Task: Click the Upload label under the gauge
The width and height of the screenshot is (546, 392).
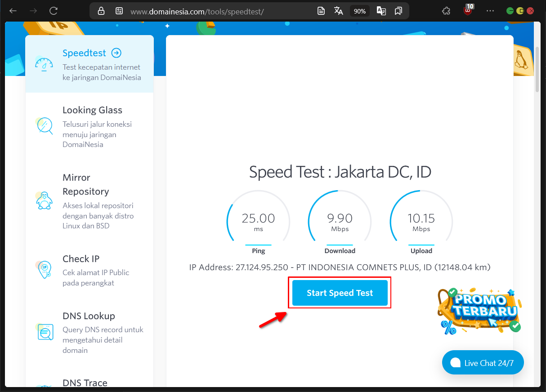Action: click(421, 251)
